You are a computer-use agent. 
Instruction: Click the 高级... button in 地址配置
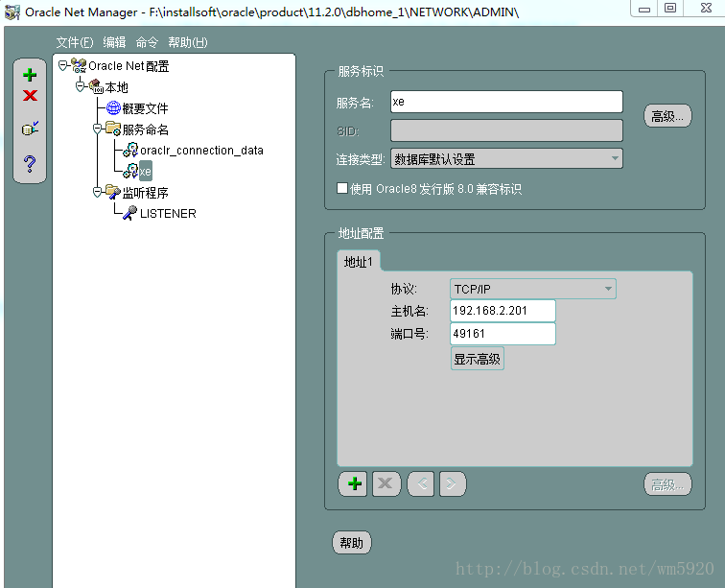(x=667, y=484)
